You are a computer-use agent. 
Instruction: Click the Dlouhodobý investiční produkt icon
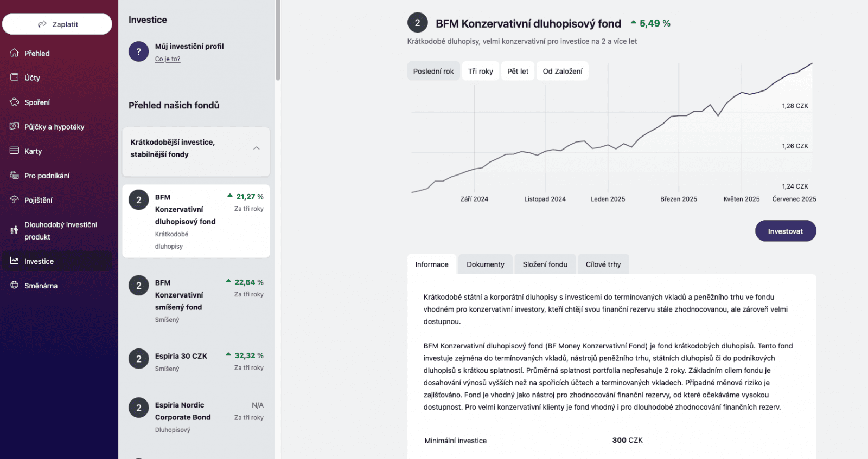(14, 230)
